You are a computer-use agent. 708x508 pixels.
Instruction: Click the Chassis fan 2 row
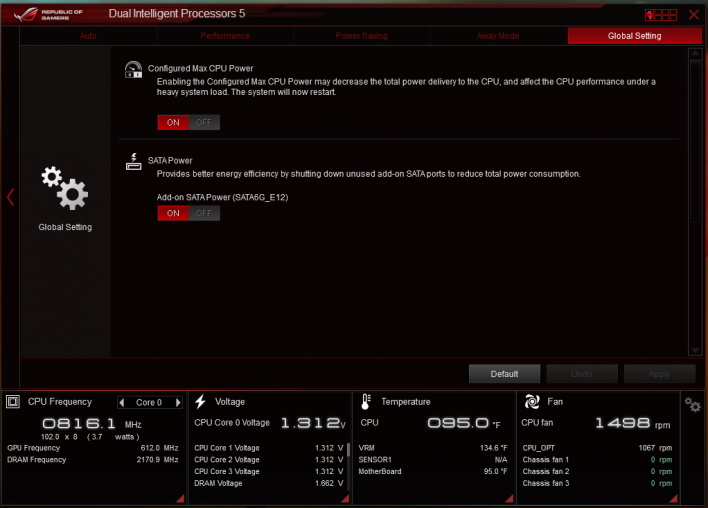pyautogui.click(x=597, y=471)
